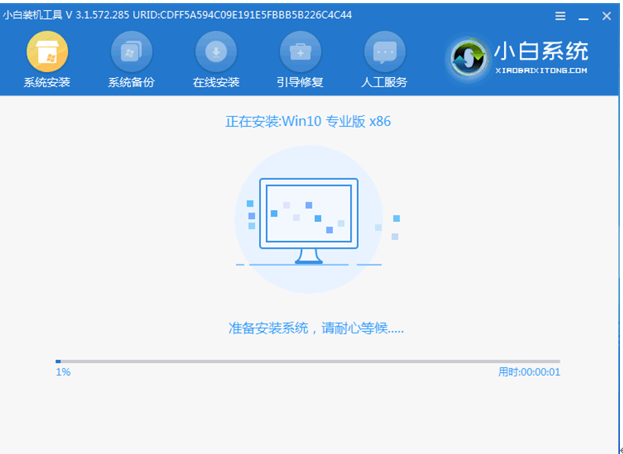Image resolution: width=623 pixels, height=454 pixels.
Task: Click the title bar version text V 3.1.572.285
Action: 97,15
